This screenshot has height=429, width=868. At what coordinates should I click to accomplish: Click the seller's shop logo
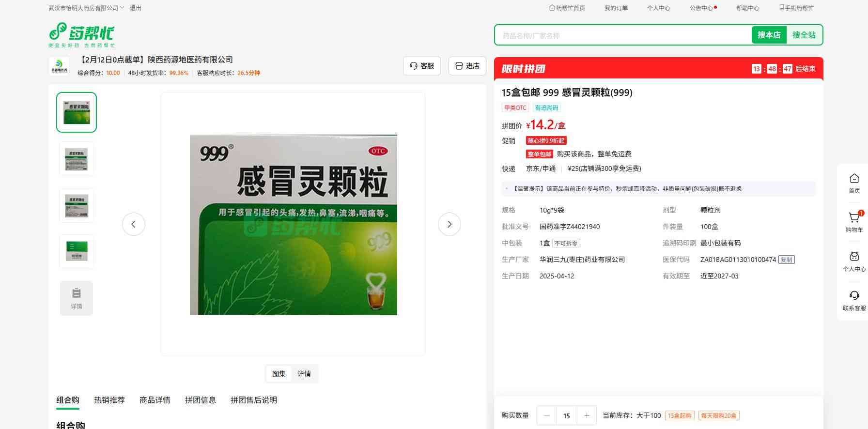tap(59, 66)
